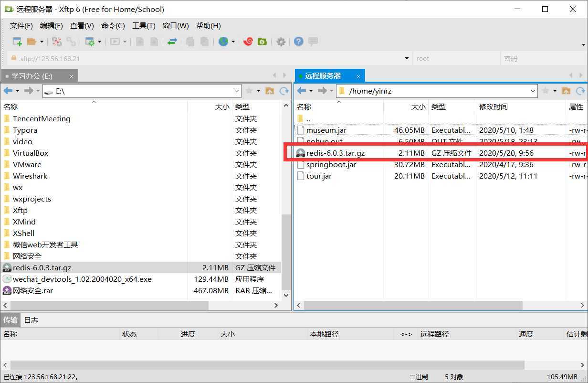Click the root username field
This screenshot has height=383, width=588.
(x=456, y=58)
